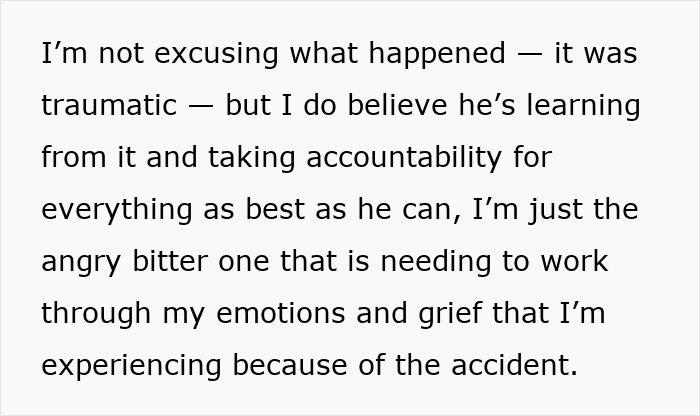Click the word "work" ending fifth line
Screen dimensions: 700x416
(x=575, y=261)
